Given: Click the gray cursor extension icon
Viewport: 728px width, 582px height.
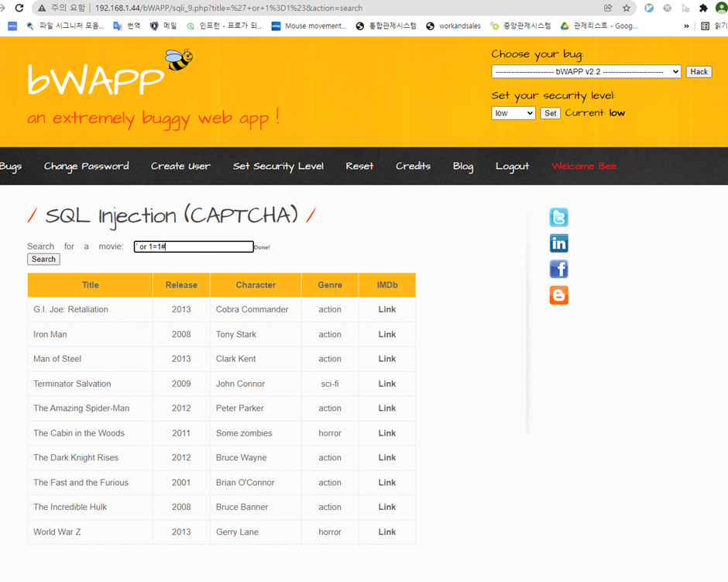Looking at the screenshot, I should [685, 8].
